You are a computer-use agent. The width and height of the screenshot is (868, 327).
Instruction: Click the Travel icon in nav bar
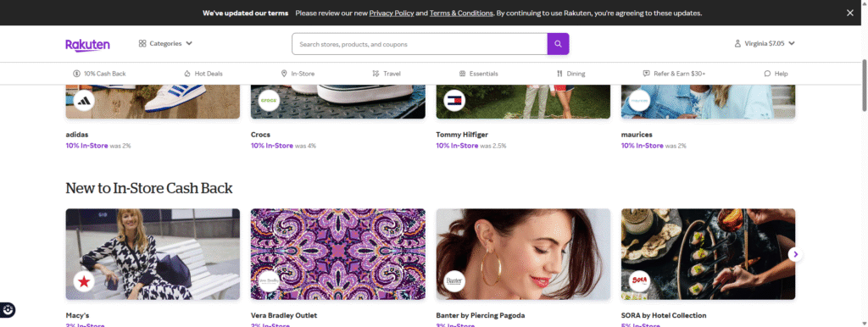pyautogui.click(x=376, y=74)
